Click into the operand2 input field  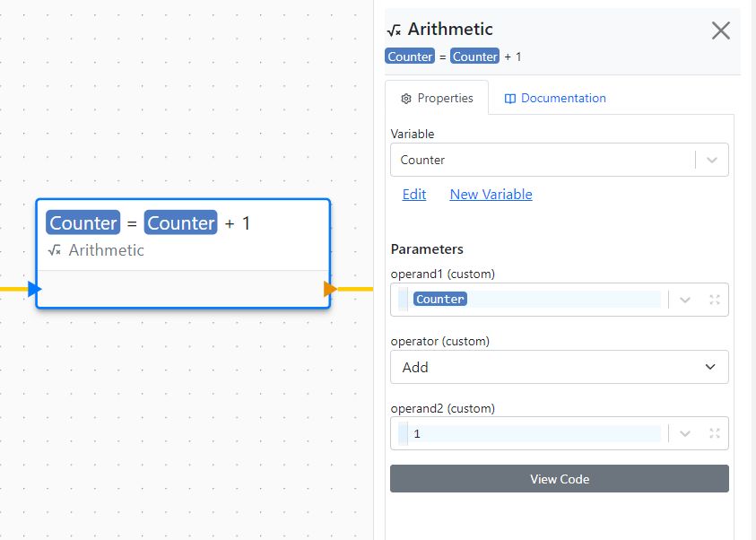pos(535,433)
